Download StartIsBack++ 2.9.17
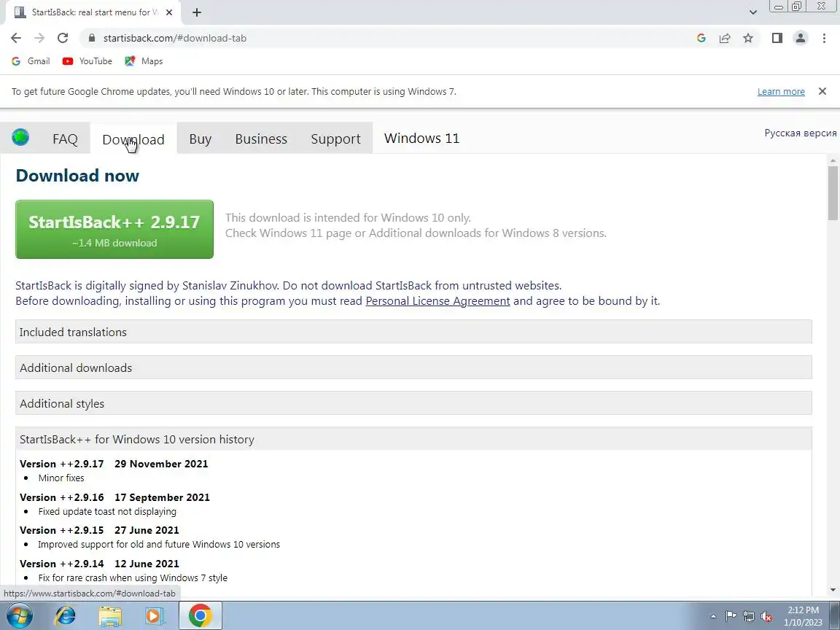This screenshot has height=630, width=840. tap(114, 229)
